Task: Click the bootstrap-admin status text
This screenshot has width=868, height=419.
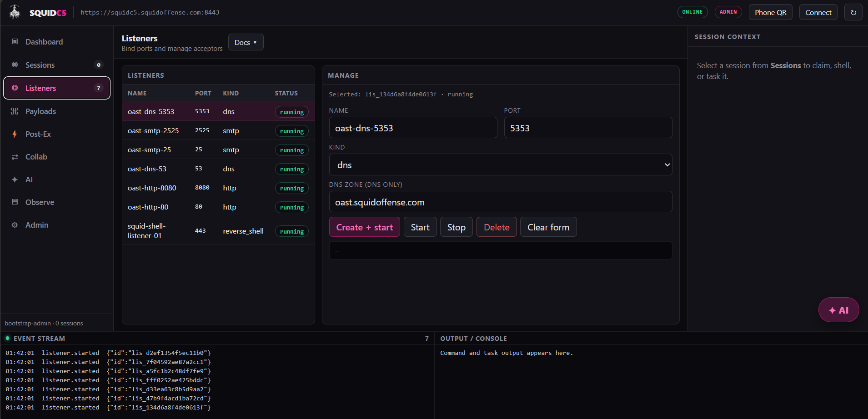Action: (44, 323)
